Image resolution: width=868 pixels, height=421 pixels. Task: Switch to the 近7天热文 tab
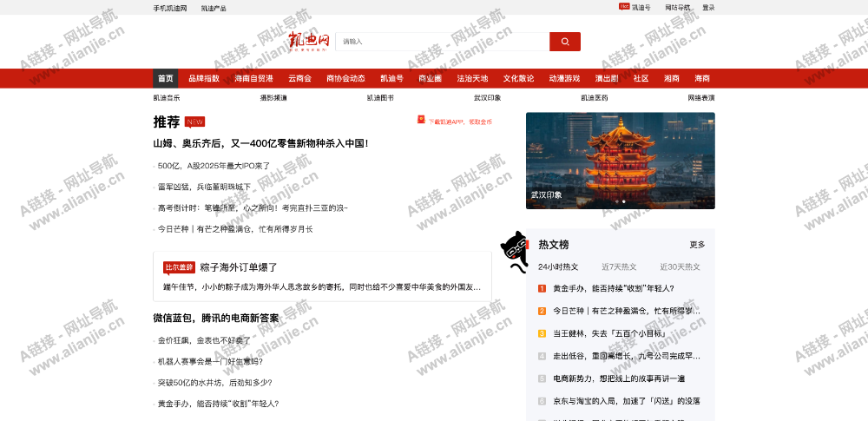(619, 267)
